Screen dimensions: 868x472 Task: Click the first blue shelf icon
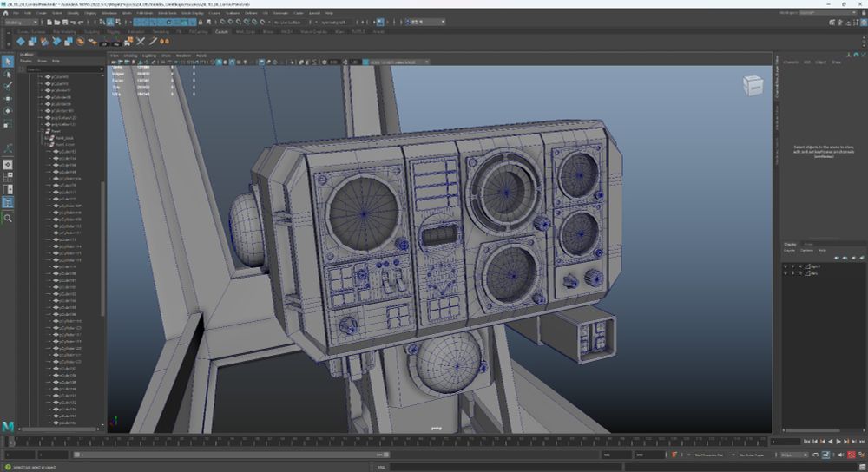coord(20,41)
